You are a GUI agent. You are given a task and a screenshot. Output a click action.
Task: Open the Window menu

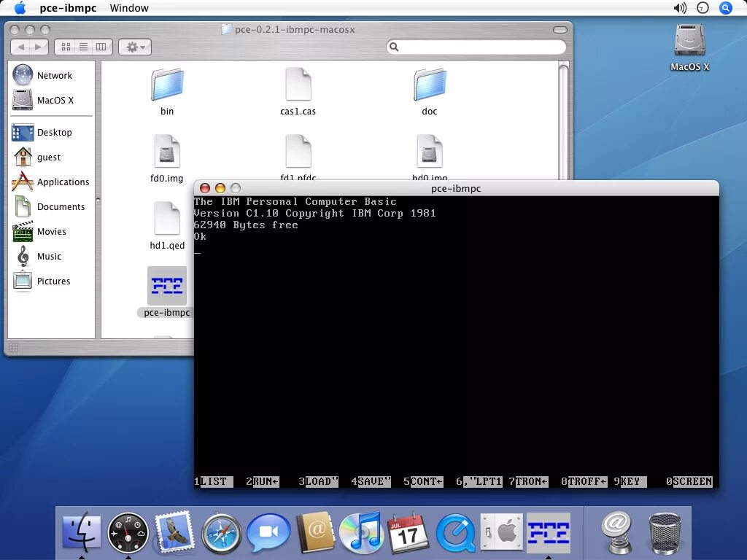point(129,8)
